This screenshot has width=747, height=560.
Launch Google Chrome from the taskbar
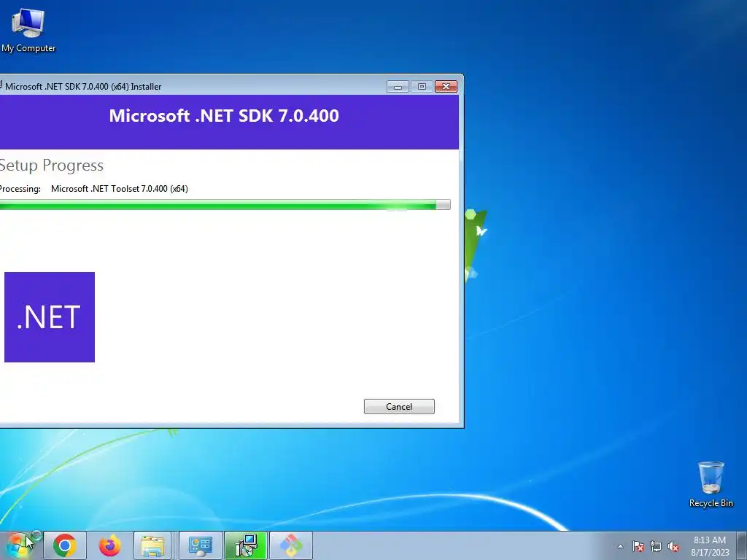point(65,545)
